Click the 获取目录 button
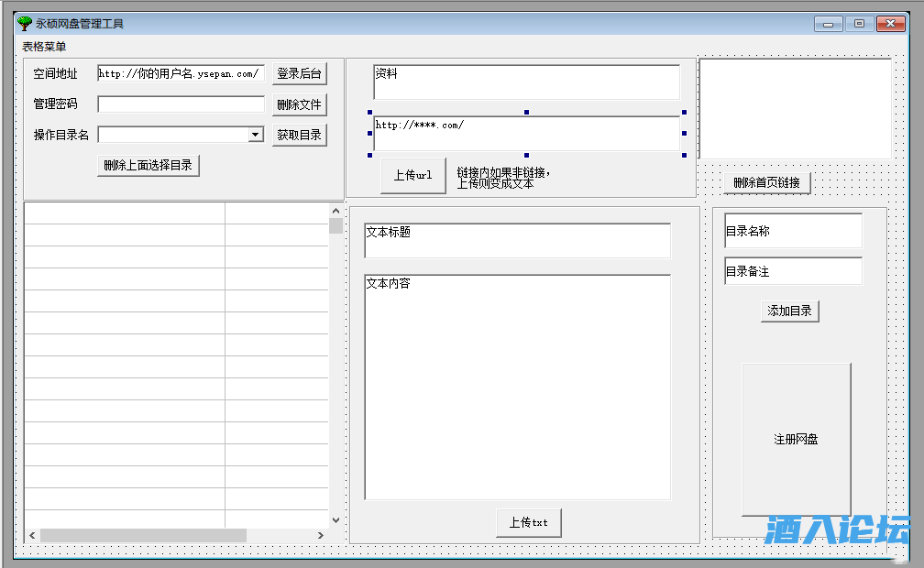The height and width of the screenshot is (568, 924). point(298,134)
